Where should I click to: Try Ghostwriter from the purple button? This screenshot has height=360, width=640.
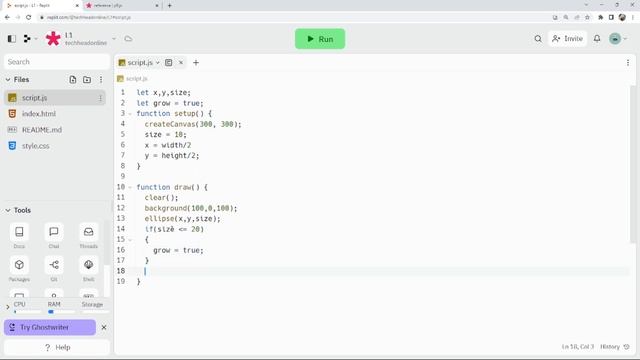click(50, 327)
